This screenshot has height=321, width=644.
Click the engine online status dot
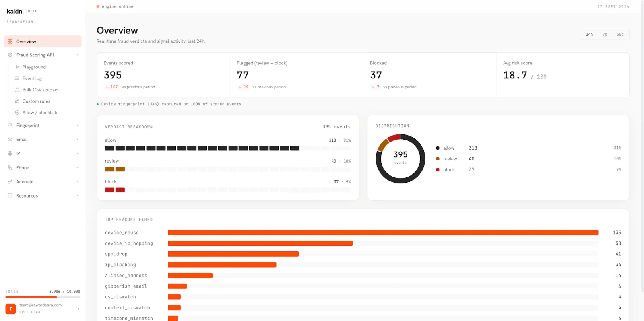[98, 6]
